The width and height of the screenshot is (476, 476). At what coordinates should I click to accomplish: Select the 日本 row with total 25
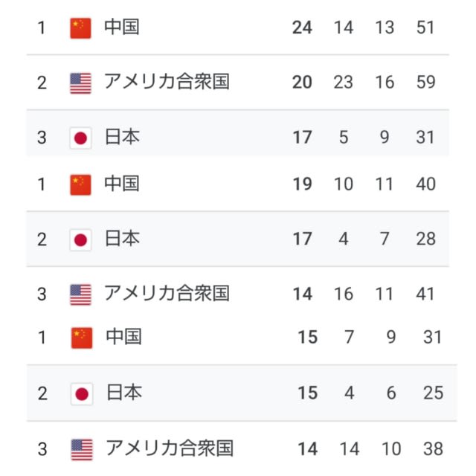242,393
